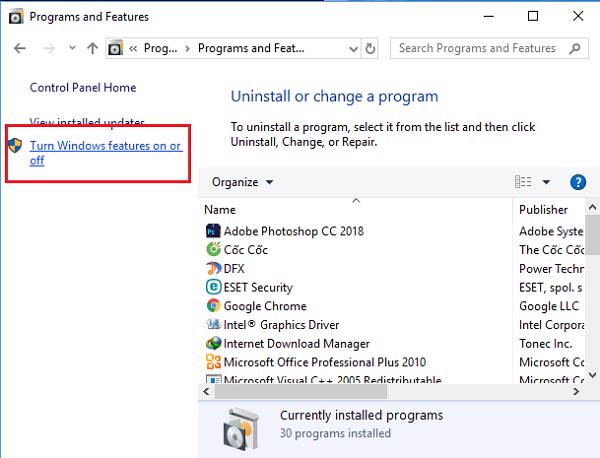This screenshot has height=458, width=600.
Task: Select the Intel Graphics Driver icon
Action: (x=213, y=325)
